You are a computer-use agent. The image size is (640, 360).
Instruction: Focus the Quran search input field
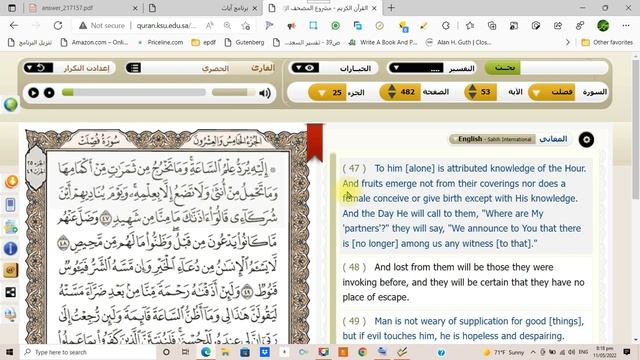(x=564, y=68)
